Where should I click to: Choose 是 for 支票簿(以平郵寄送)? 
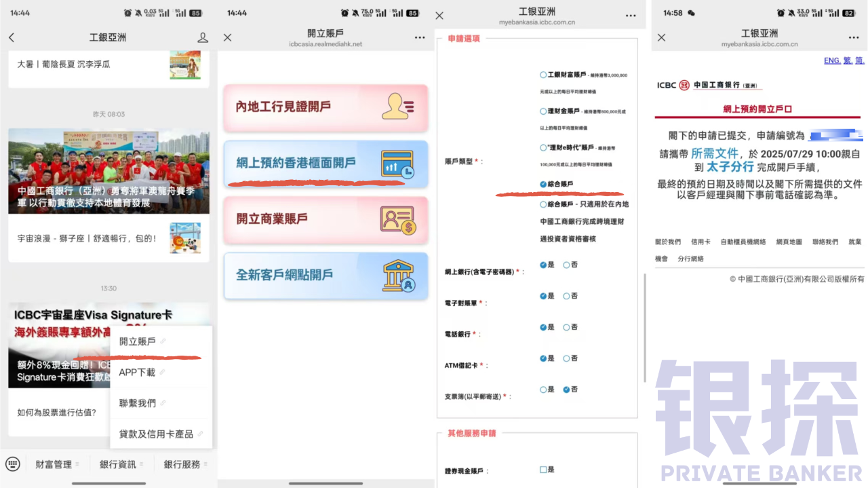coord(543,390)
